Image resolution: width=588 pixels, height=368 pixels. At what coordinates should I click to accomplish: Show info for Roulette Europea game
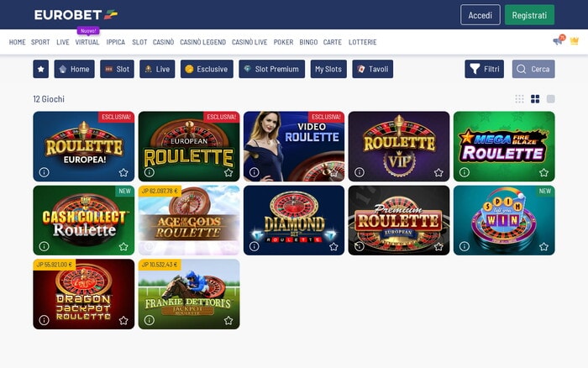click(x=44, y=172)
